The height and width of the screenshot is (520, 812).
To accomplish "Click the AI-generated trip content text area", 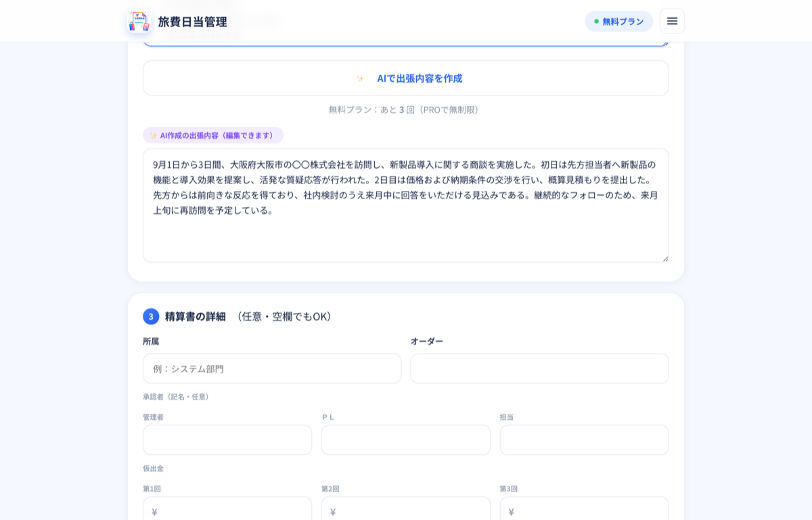I will (x=406, y=205).
